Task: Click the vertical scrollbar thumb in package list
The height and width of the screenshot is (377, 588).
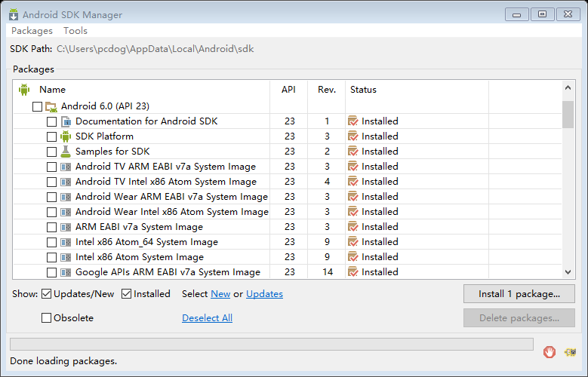Action: 568,115
